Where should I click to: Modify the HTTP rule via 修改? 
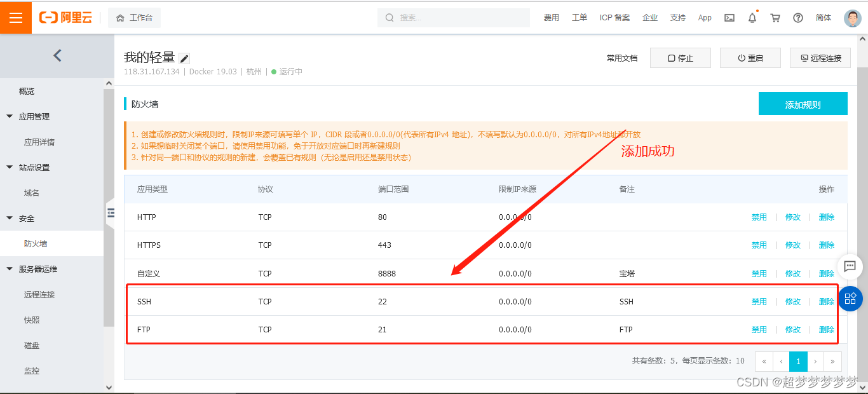click(793, 217)
